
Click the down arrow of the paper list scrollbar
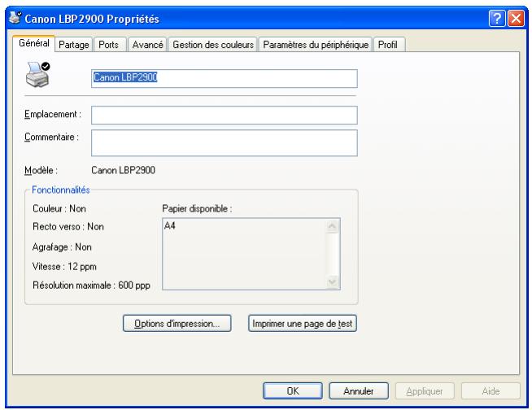coord(332,281)
